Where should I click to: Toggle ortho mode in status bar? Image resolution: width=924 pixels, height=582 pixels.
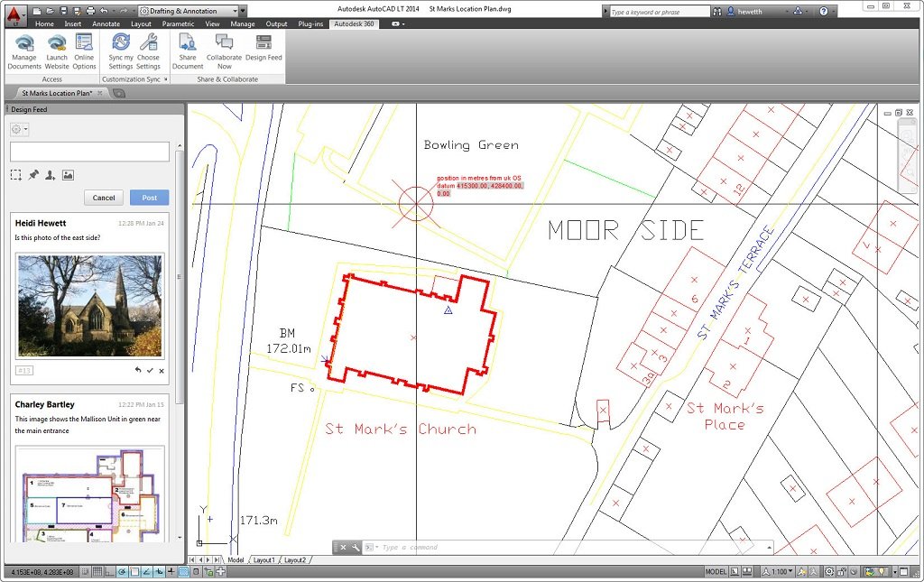click(110, 572)
